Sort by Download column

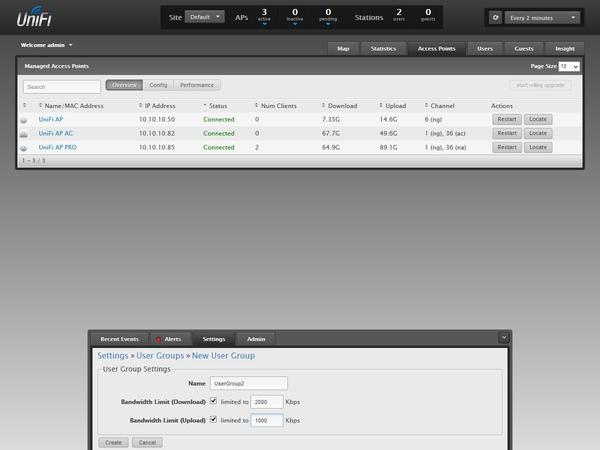(339, 106)
